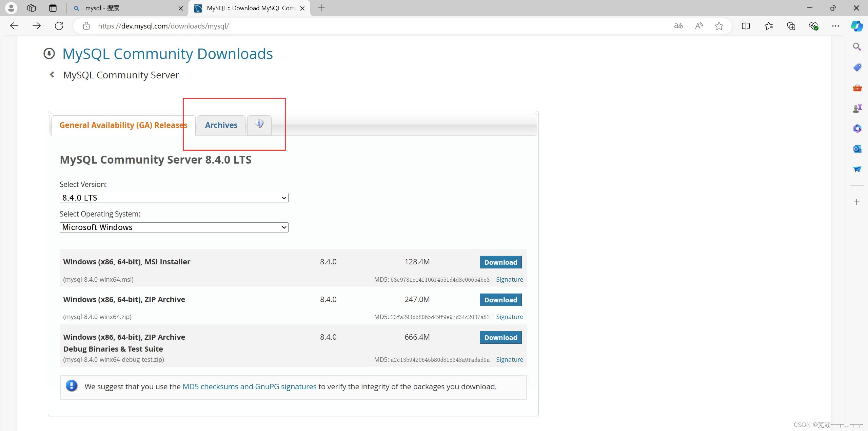Open a new browser tab
The height and width of the screenshot is (431, 868).
click(x=321, y=8)
